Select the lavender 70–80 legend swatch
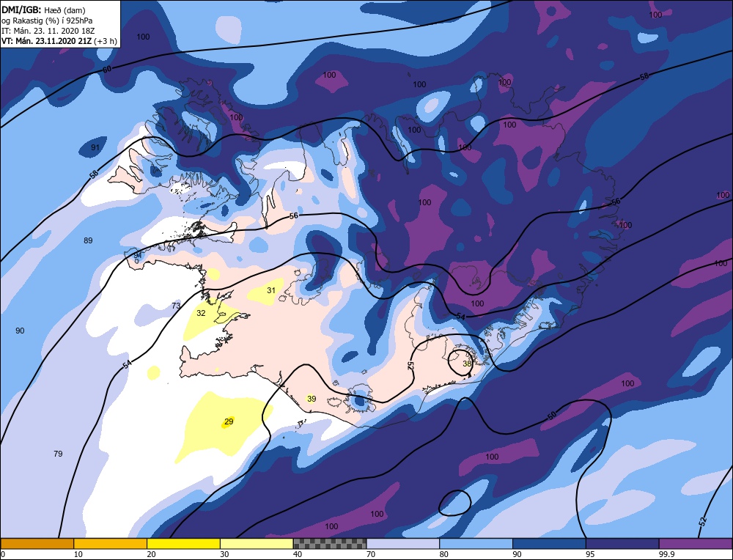This screenshot has height=560, width=733. point(403,543)
